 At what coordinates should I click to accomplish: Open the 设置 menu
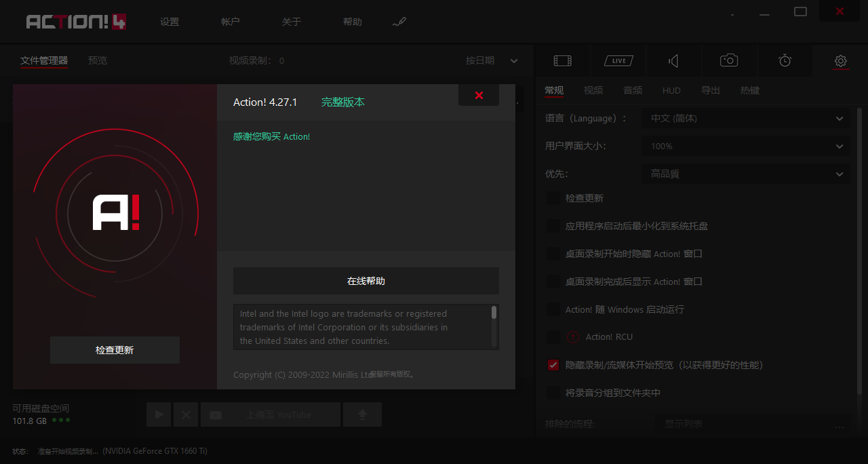click(x=170, y=22)
